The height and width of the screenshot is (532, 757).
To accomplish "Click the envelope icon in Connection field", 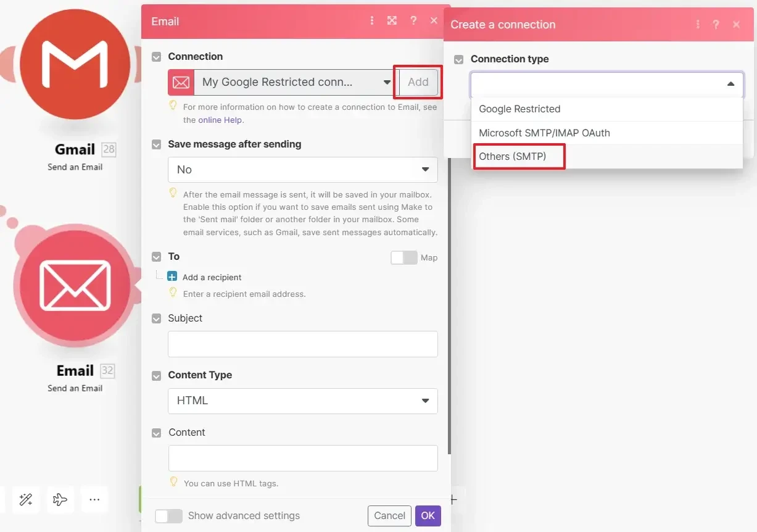I will click(x=181, y=82).
